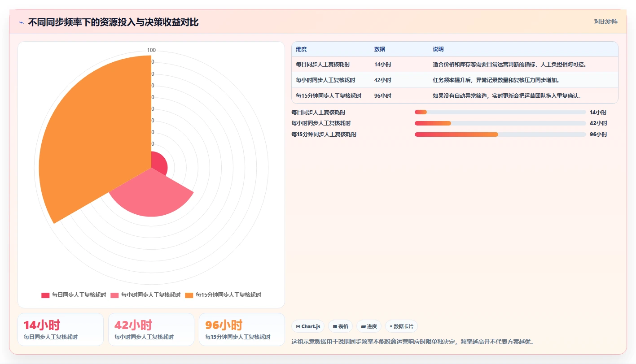Click the 100 axis label on chart
Image resolution: width=636 pixels, height=364 pixels.
tap(151, 50)
